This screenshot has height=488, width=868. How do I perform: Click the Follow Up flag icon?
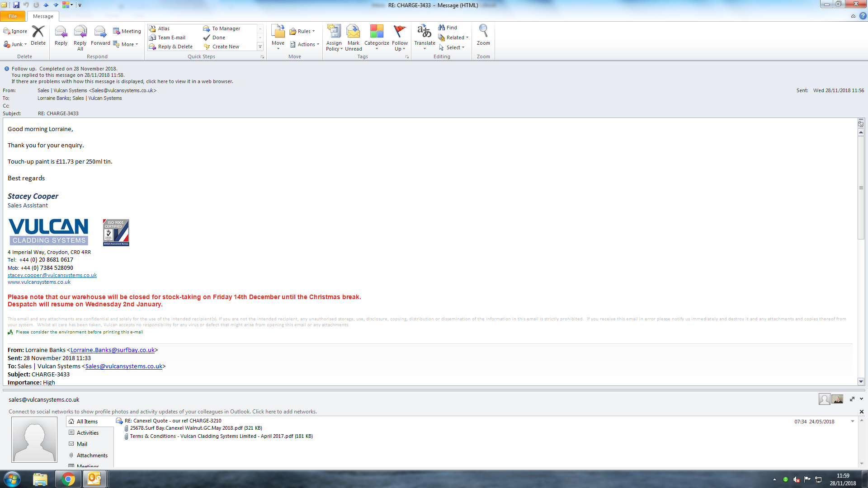pyautogui.click(x=400, y=32)
